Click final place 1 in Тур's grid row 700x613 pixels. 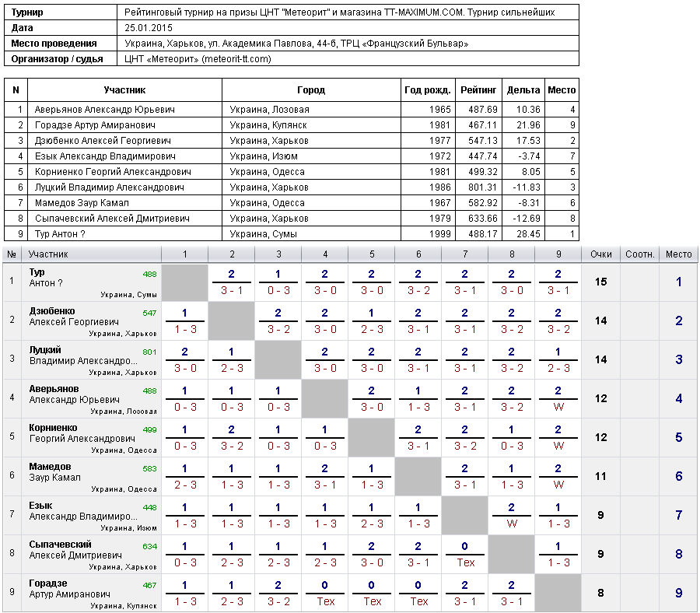pyautogui.click(x=678, y=282)
